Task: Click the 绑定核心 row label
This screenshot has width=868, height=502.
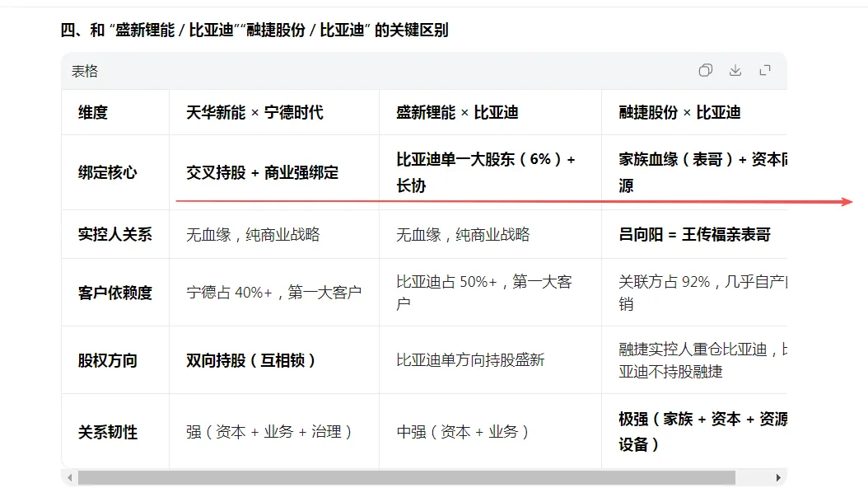Action: click(107, 173)
